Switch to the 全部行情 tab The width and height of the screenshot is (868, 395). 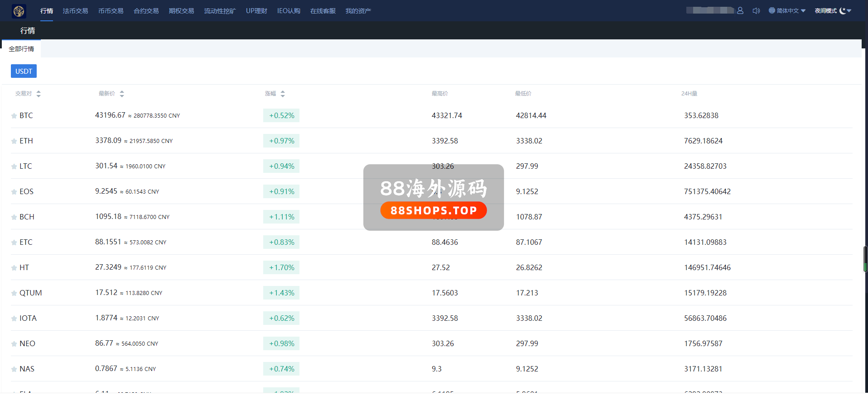pos(21,49)
